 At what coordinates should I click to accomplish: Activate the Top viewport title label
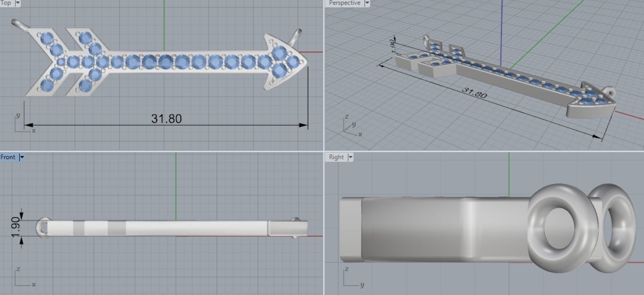6,3
